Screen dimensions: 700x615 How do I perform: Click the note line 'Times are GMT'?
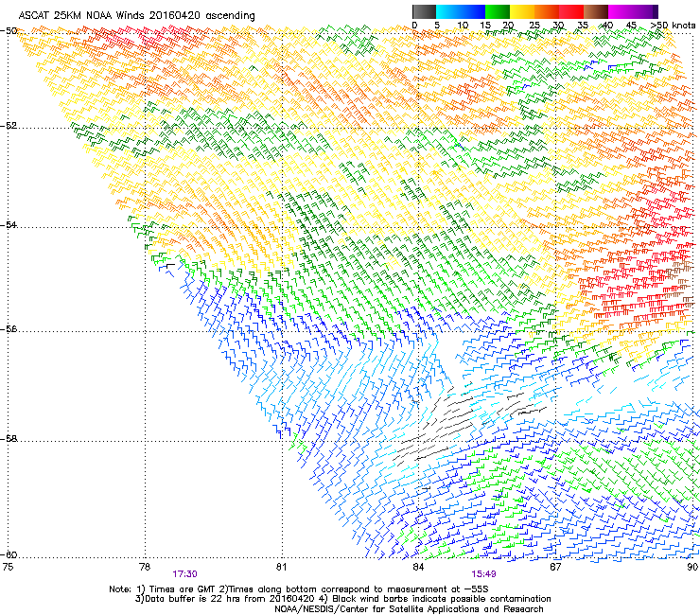[x=181, y=589]
